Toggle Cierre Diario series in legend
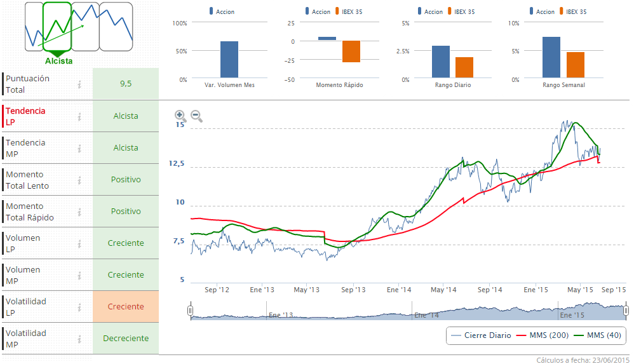Screen dimensions: 634x364 tap(481, 335)
